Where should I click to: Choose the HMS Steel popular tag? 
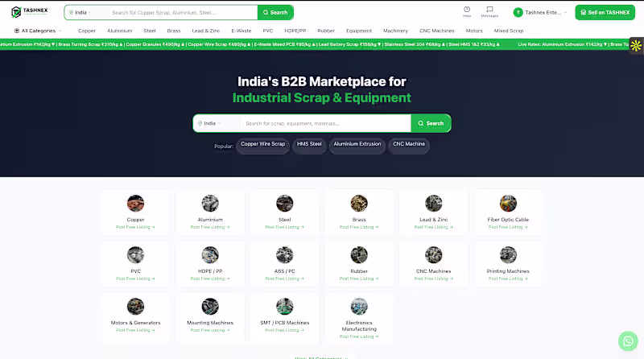[309, 145]
